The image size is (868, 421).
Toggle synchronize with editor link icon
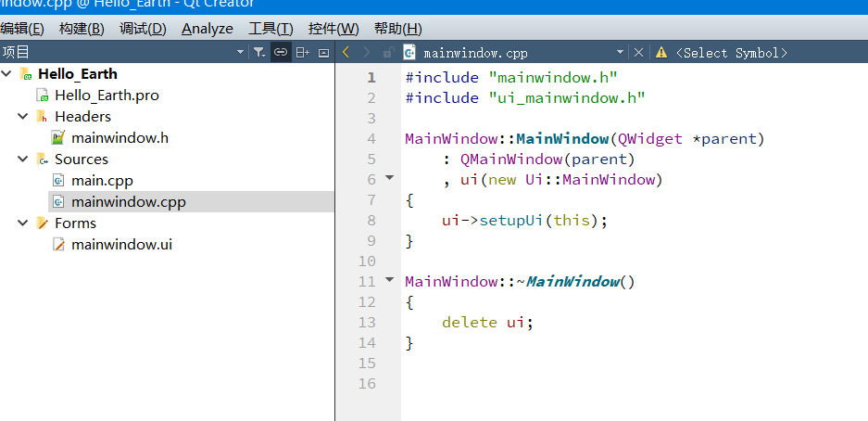pos(281,53)
